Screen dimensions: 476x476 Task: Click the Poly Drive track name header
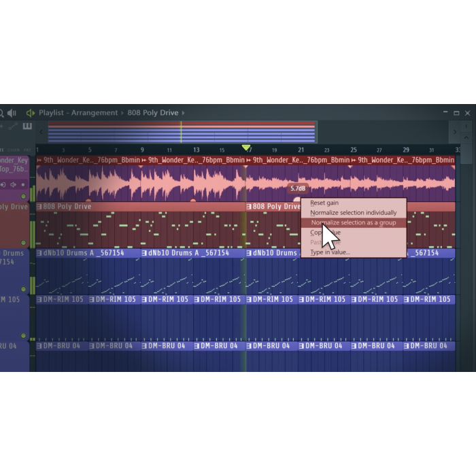click(x=14, y=207)
